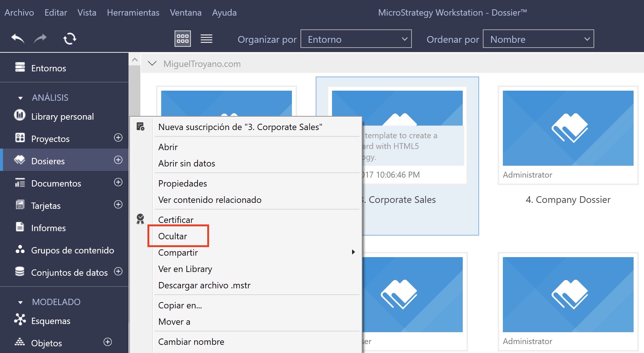Click the certify ribbon icon

(x=140, y=219)
